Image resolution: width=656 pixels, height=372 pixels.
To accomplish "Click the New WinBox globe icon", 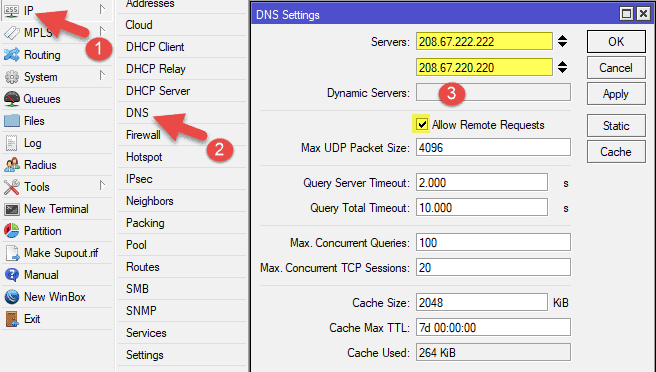I will [11, 297].
